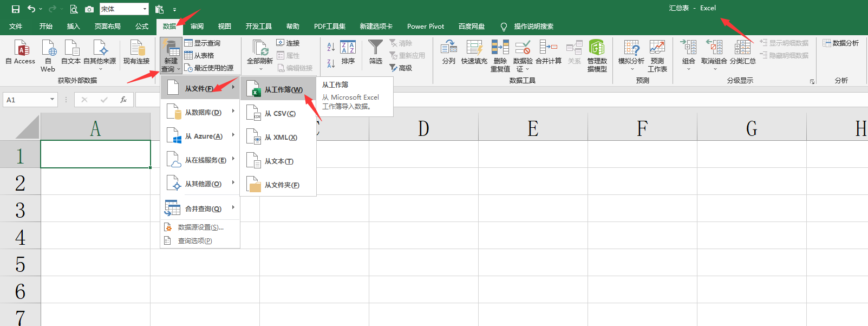The image size is (868, 326).
Task: Click the Save icon in quick access toolbar
Action: [16, 9]
